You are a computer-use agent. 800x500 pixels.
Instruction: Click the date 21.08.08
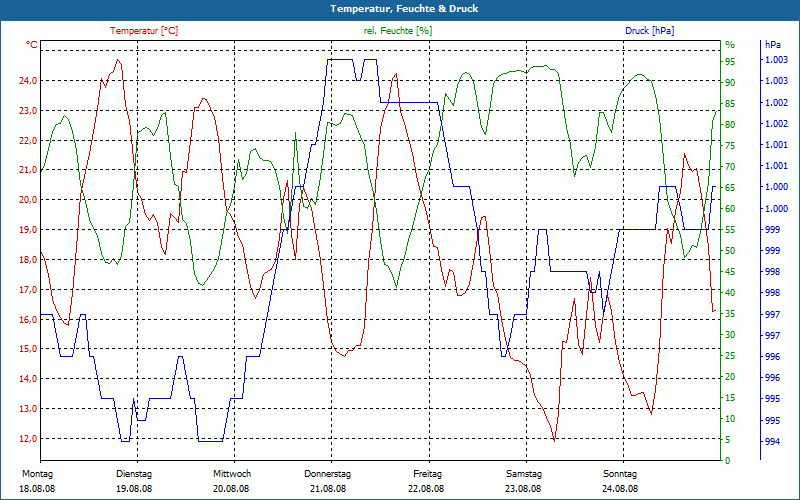(x=328, y=489)
